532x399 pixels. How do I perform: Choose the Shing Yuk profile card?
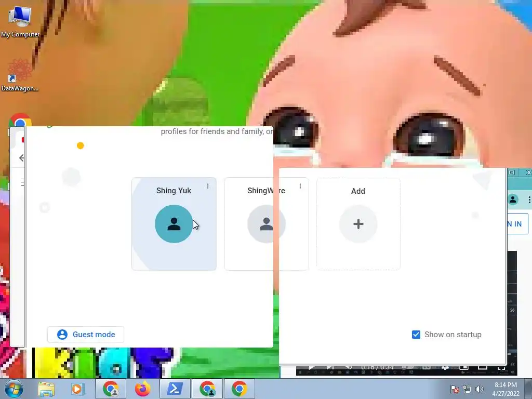tap(174, 224)
